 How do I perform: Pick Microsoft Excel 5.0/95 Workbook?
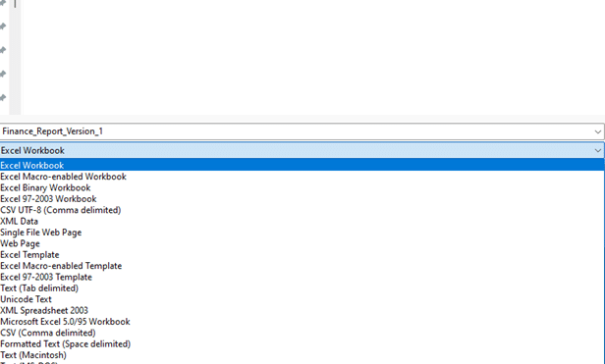point(302,322)
